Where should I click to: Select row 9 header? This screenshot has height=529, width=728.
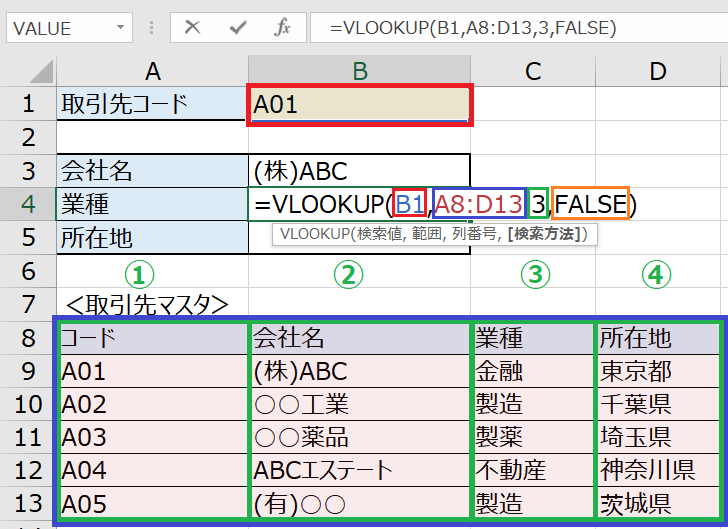[28, 371]
